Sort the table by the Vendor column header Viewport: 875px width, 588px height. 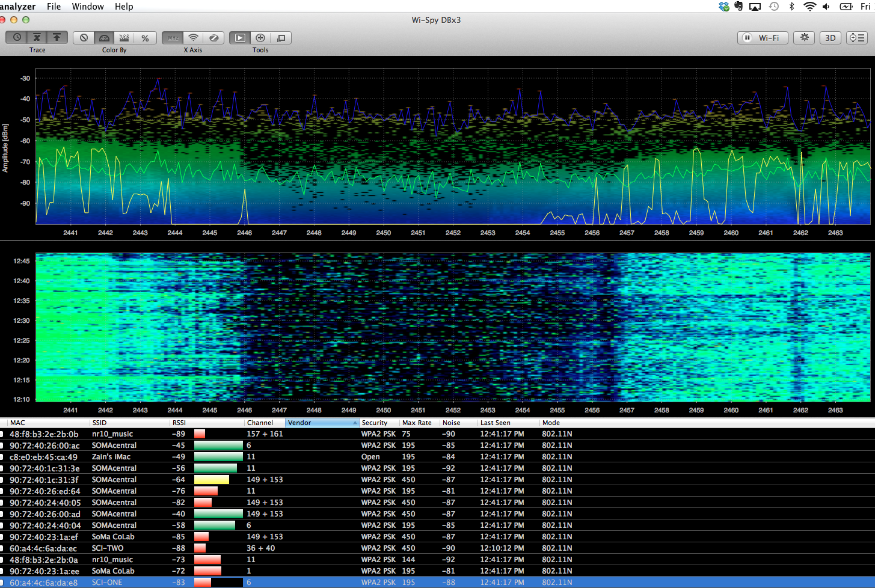(321, 423)
